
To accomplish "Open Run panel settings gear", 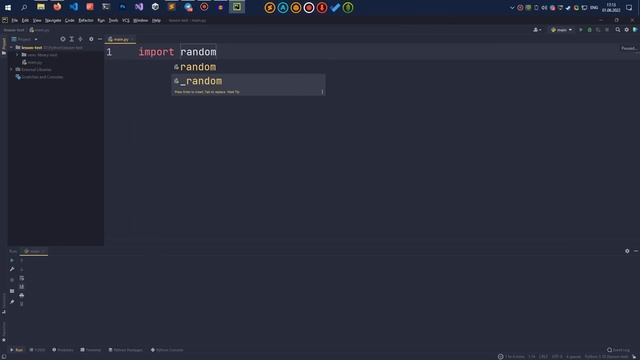I will pyautogui.click(x=627, y=251).
